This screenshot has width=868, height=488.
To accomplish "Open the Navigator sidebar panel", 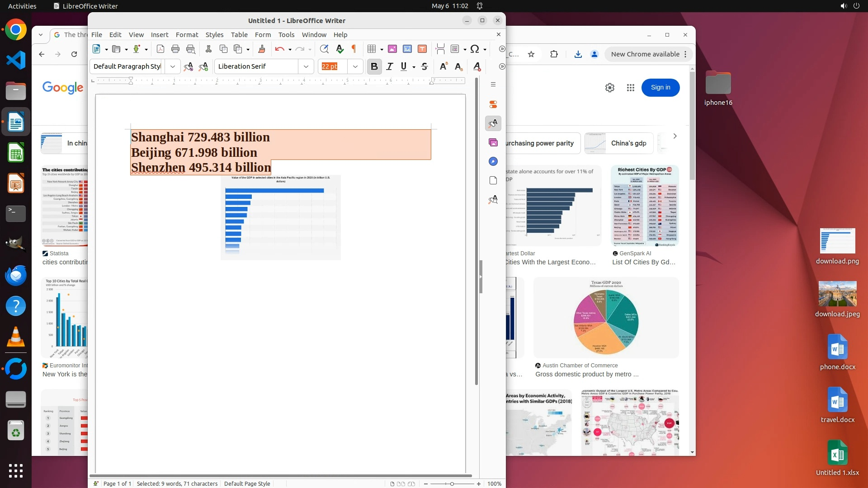I will (x=493, y=161).
